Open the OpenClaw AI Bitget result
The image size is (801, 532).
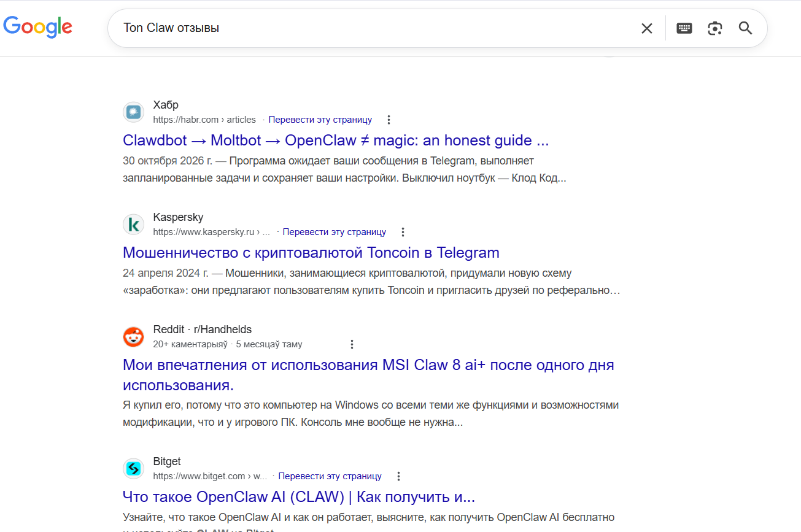pos(298,496)
